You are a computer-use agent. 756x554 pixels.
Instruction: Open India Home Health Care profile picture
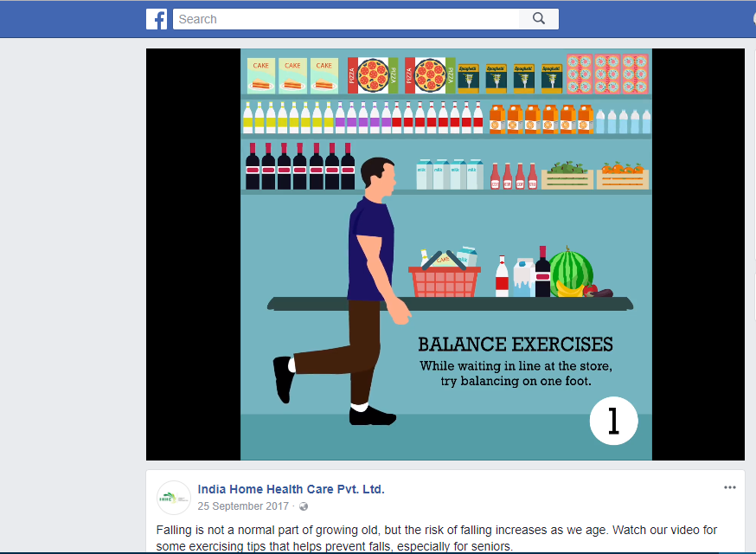click(174, 498)
